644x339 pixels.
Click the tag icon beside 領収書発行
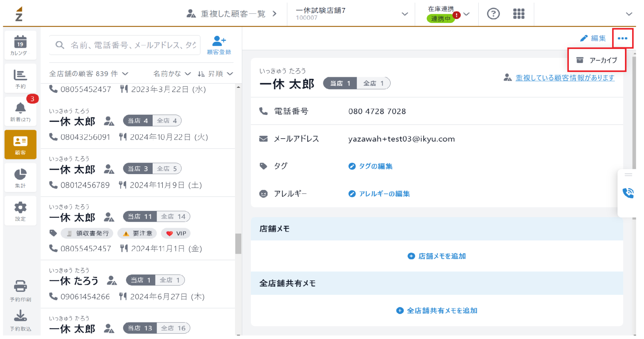point(53,233)
